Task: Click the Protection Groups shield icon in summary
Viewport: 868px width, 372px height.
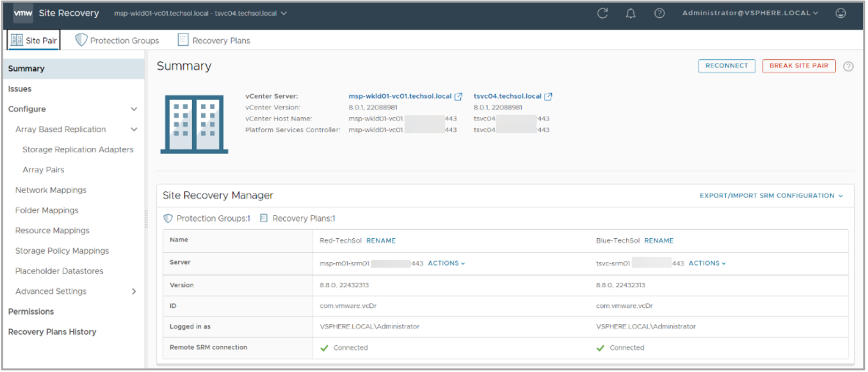Action: [168, 218]
